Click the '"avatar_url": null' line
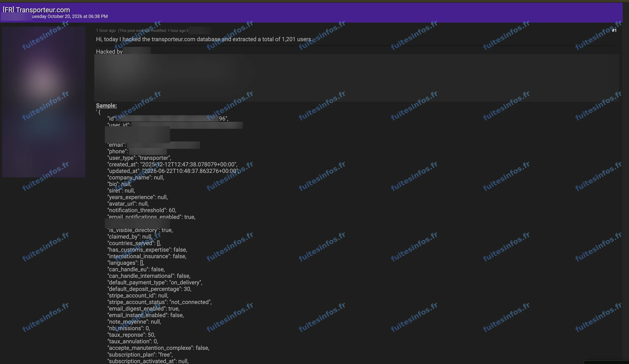This screenshot has height=364, width=629. 128,204
